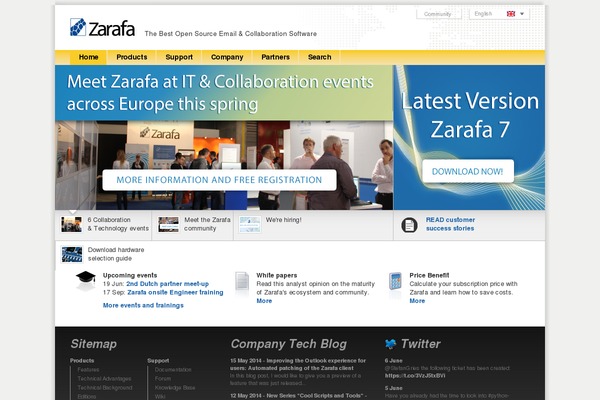Open the Support menu
The height and width of the screenshot is (400, 600).
[x=179, y=57]
